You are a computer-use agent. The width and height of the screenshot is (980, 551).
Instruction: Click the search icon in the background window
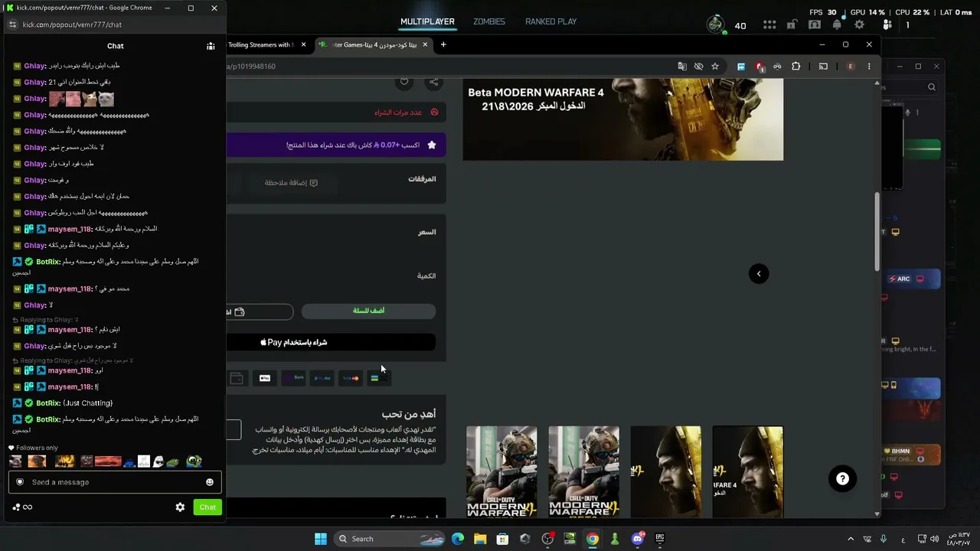(932, 87)
